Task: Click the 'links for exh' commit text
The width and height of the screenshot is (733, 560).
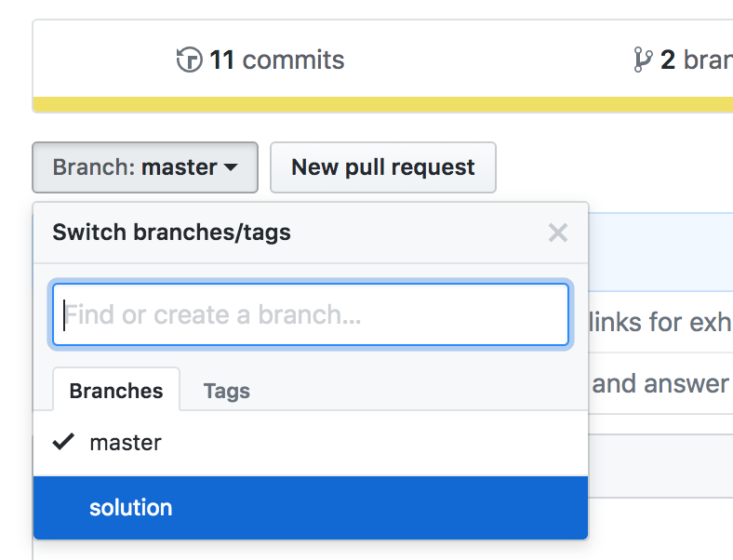Action: (660, 322)
